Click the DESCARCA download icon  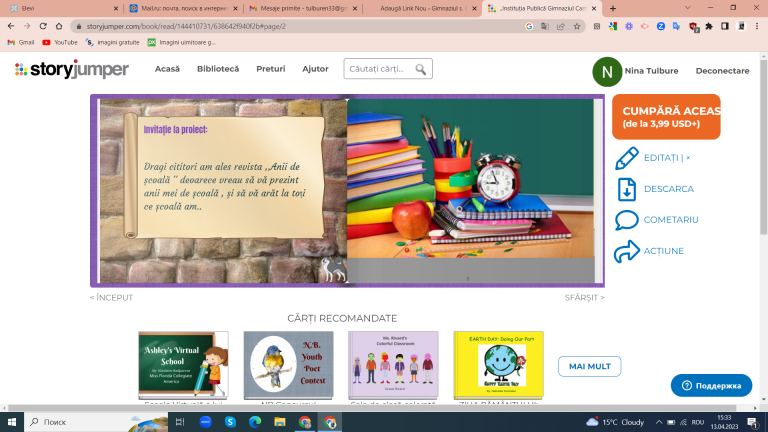click(x=626, y=189)
